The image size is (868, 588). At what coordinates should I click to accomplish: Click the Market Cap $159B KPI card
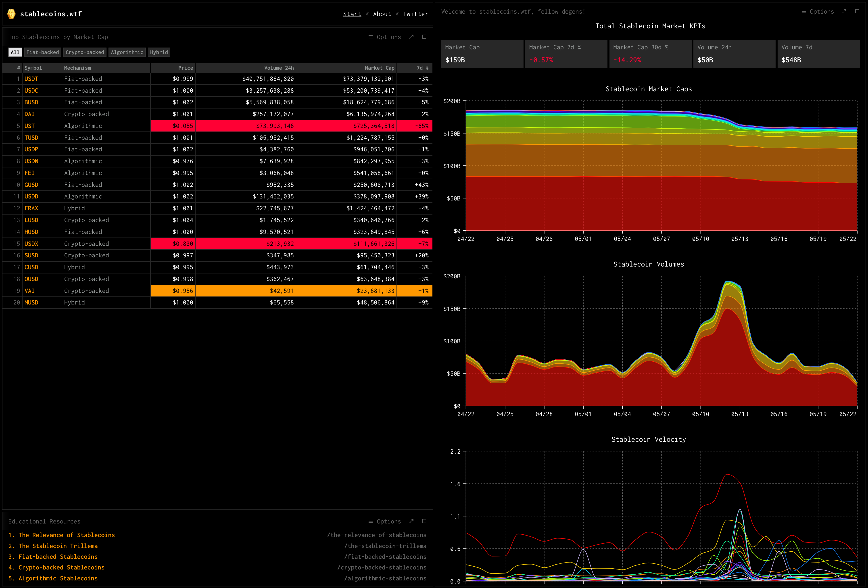[482, 54]
